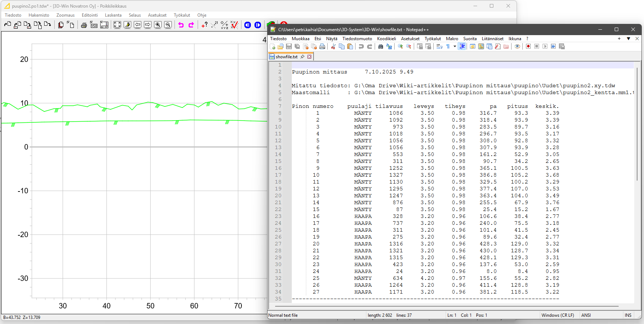Image resolution: width=644 pixels, height=324 pixels.
Task: Click the plus new tab button
Action: point(619,39)
